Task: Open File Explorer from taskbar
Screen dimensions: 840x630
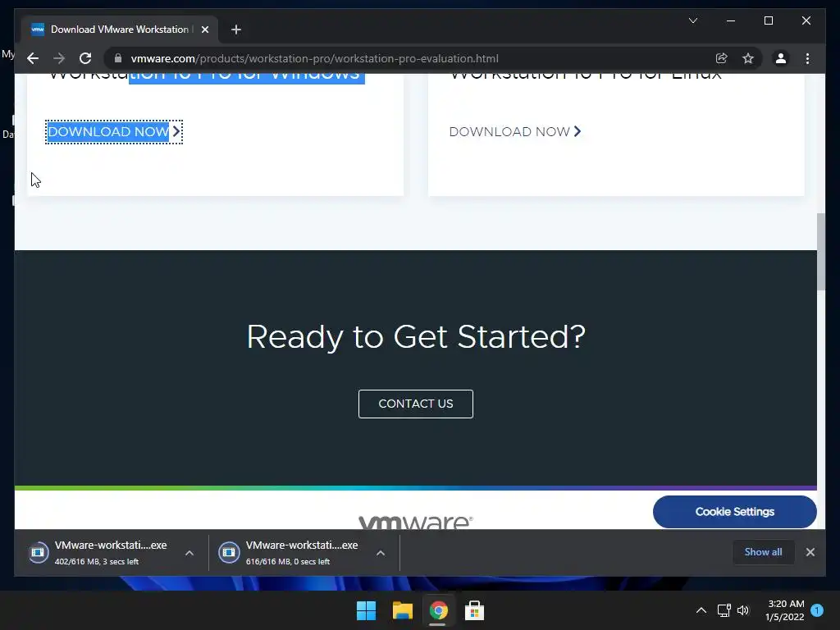Action: [x=402, y=610]
